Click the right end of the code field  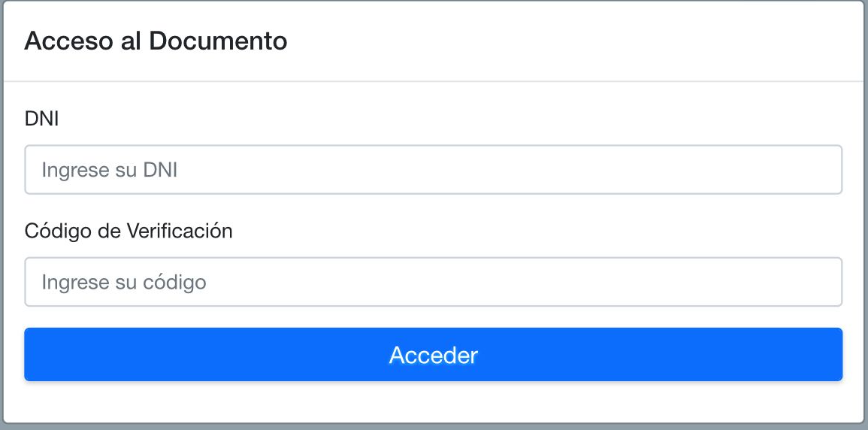coord(823,282)
